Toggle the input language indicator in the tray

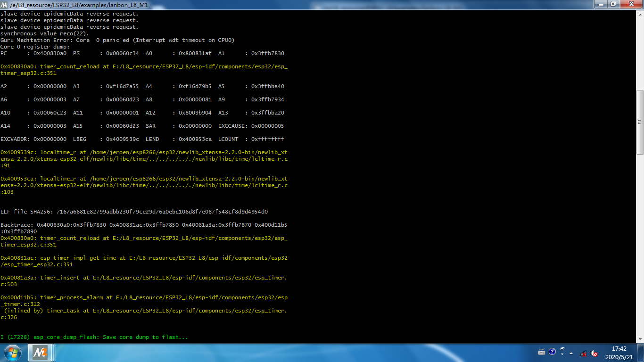(542, 353)
